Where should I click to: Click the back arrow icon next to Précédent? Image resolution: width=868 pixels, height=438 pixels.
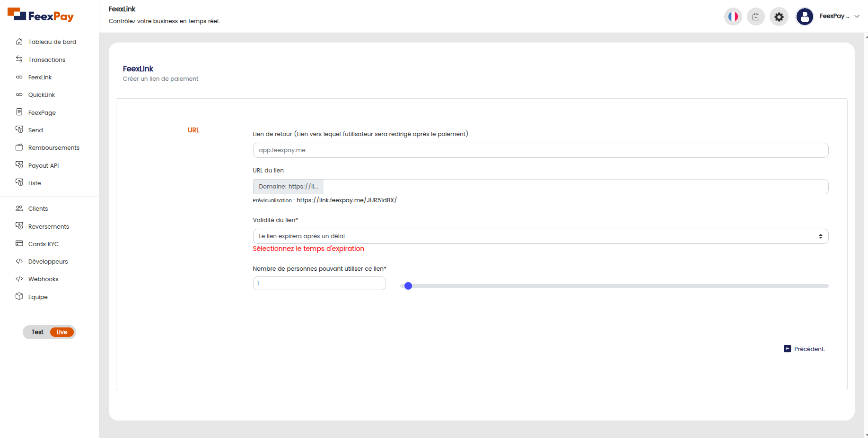(x=788, y=349)
